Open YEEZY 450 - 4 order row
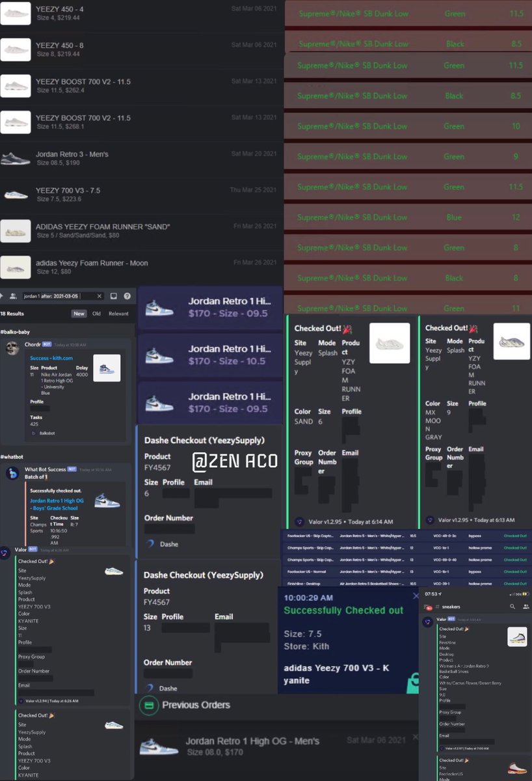The height and width of the screenshot is (781, 532). pyautogui.click(x=142, y=13)
